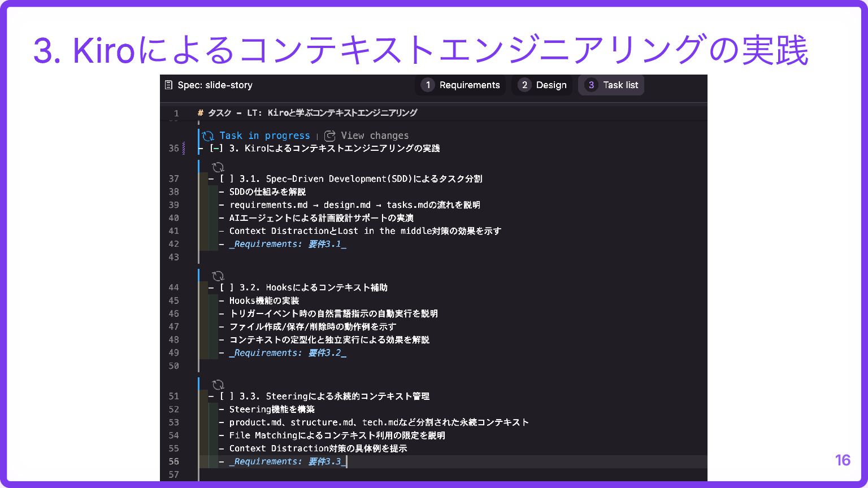Screen dimensions: 868x488
Task: Click the slide title Kiroによるコンテキストエンジニアリングの実践
Action: click(x=421, y=50)
